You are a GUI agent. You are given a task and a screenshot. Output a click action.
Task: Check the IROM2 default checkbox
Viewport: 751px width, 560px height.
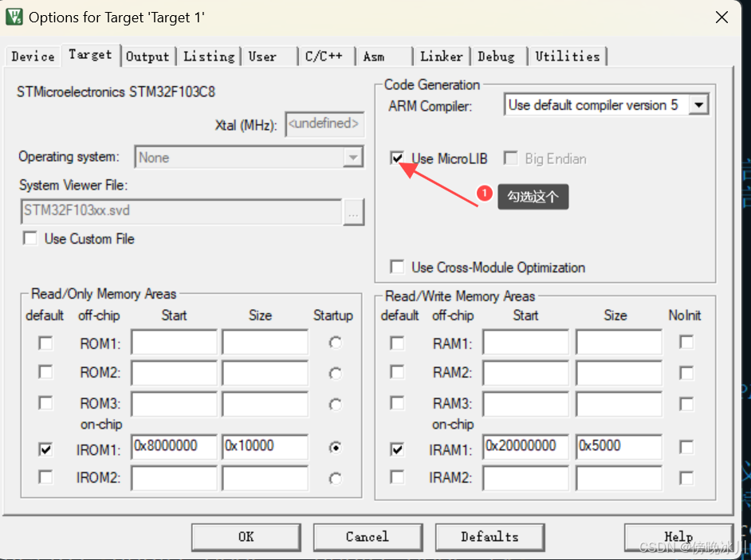coord(45,476)
